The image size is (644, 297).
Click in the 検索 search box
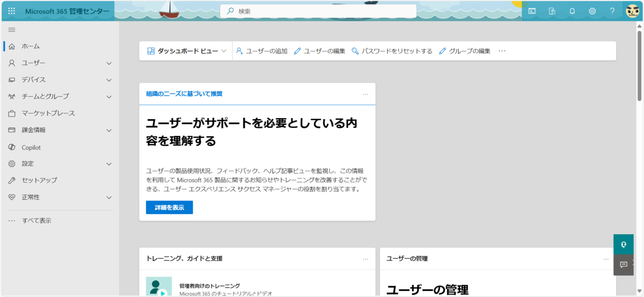pyautogui.click(x=318, y=11)
